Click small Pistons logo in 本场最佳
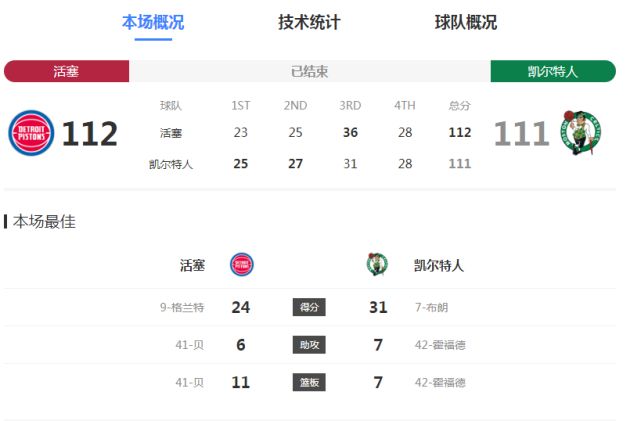Screen dimensions: 641x421 click(242, 265)
